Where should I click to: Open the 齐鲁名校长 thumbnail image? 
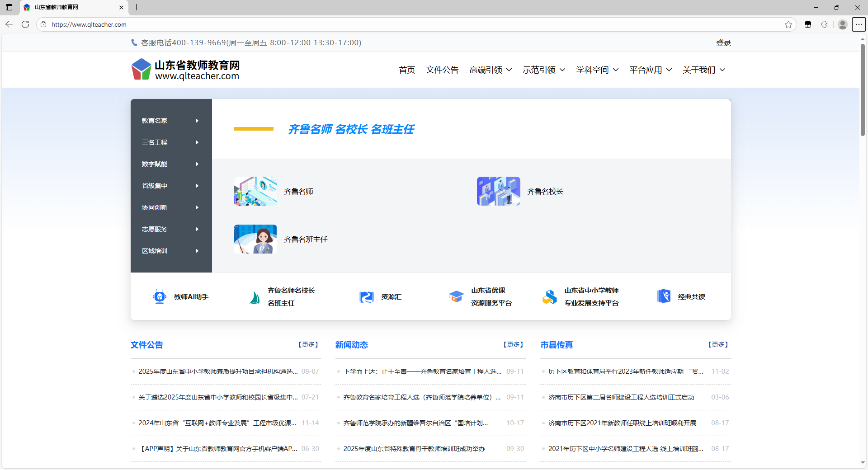[x=498, y=191]
